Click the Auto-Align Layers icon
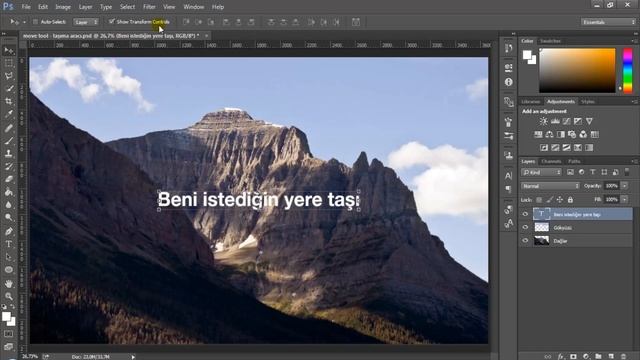The height and width of the screenshot is (360, 640). 356,22
